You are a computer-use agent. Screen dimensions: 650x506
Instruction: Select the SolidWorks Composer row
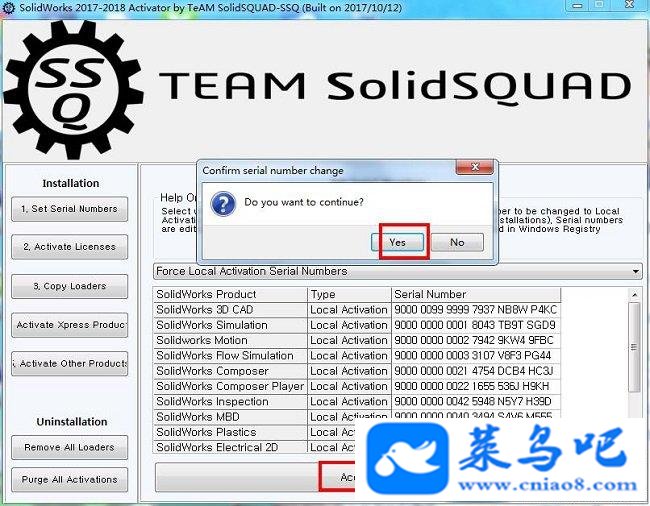click(x=357, y=371)
